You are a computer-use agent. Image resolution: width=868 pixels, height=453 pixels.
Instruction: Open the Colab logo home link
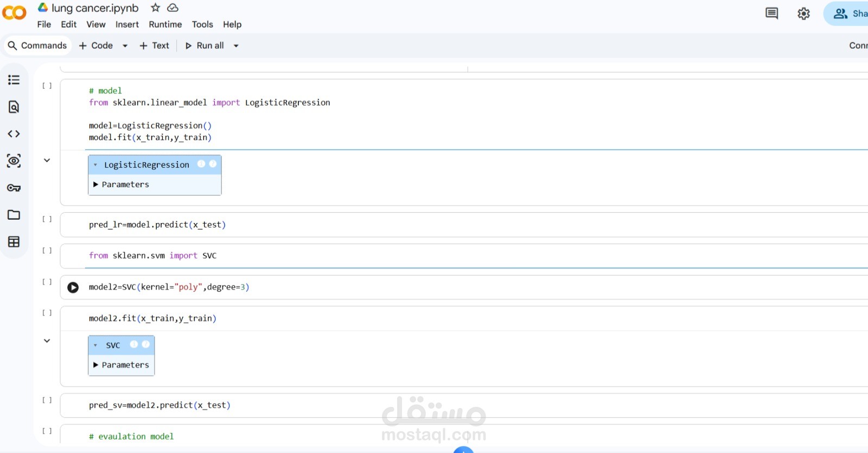14,12
